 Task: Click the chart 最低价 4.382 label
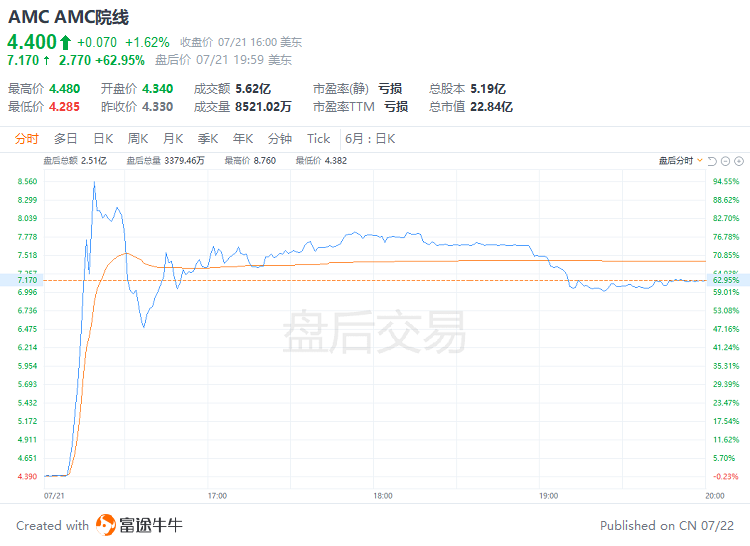[x=321, y=161]
